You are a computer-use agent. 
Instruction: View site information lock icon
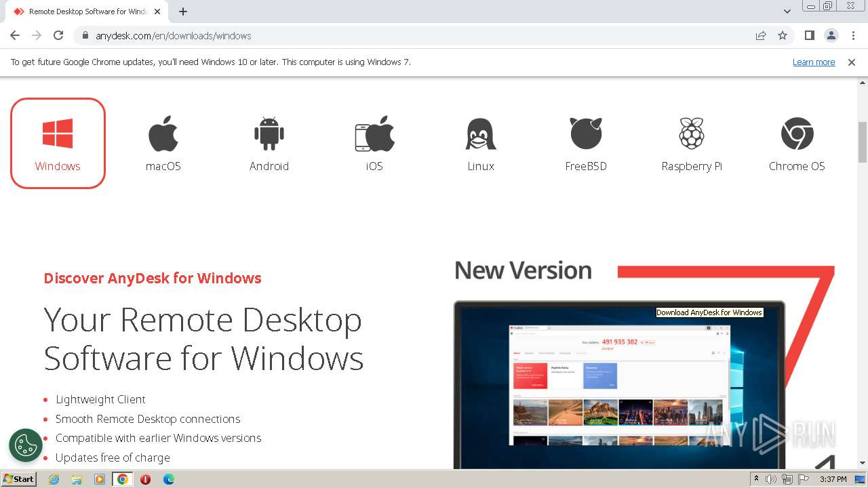[x=85, y=35]
